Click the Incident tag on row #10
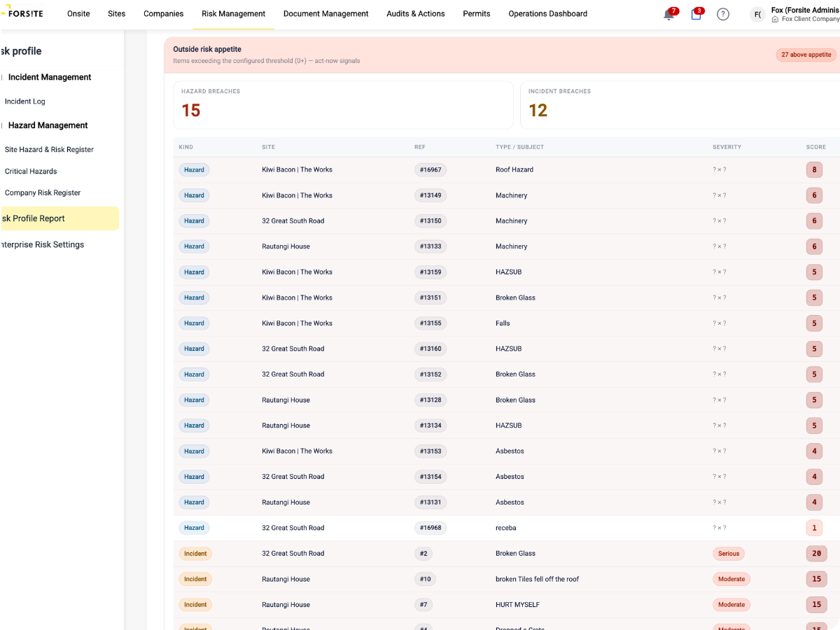The image size is (840, 630). [x=195, y=579]
